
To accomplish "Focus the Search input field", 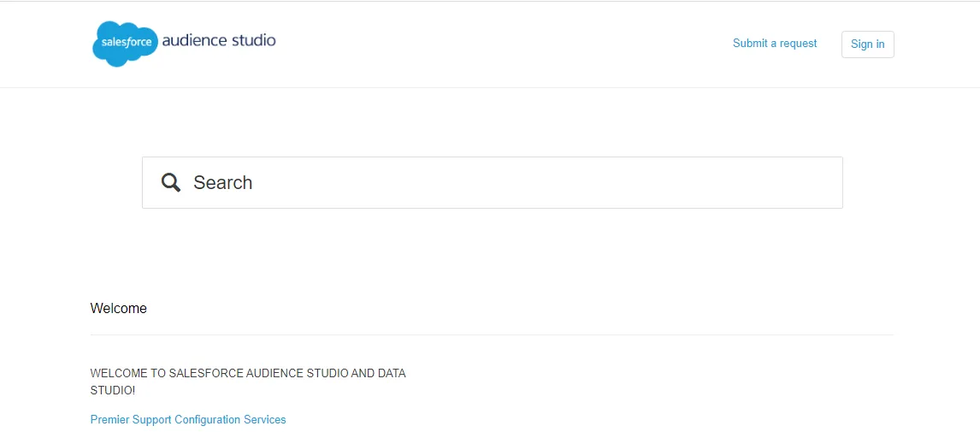I will click(513, 182).
